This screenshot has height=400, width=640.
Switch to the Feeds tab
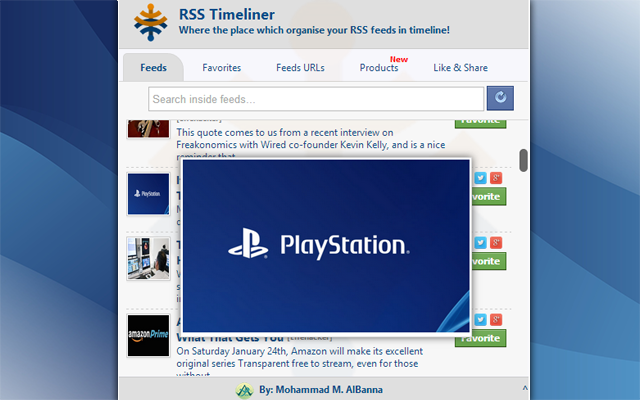point(153,67)
